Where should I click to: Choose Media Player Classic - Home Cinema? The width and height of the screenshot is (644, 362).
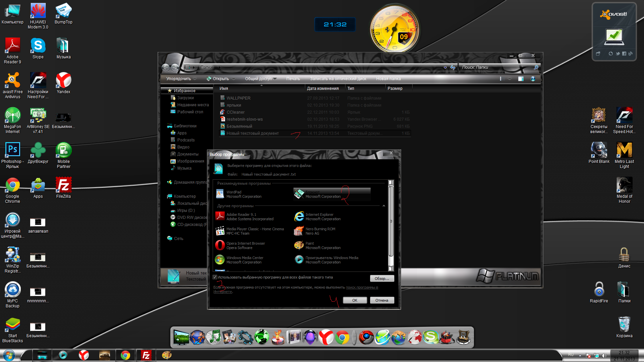click(x=250, y=231)
